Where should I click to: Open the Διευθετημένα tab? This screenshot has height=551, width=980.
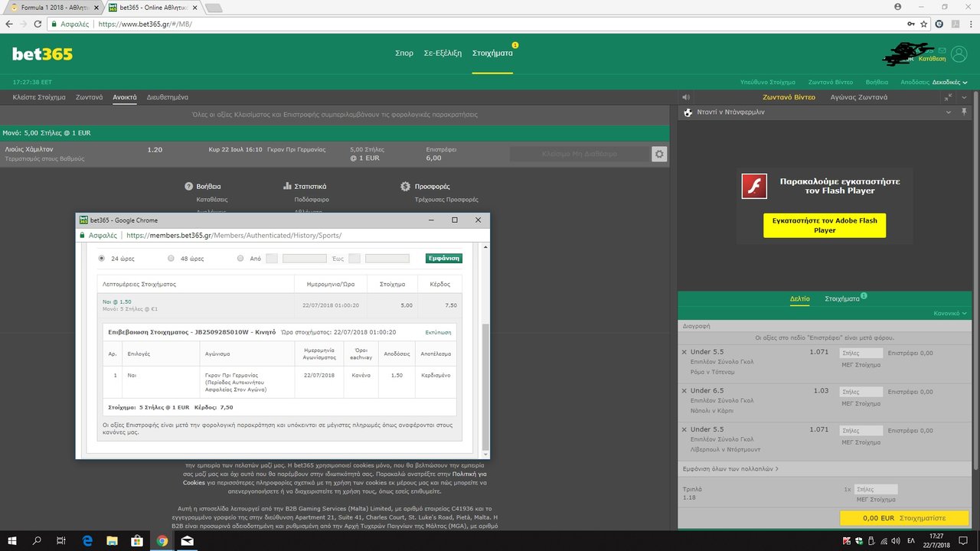[x=168, y=97]
